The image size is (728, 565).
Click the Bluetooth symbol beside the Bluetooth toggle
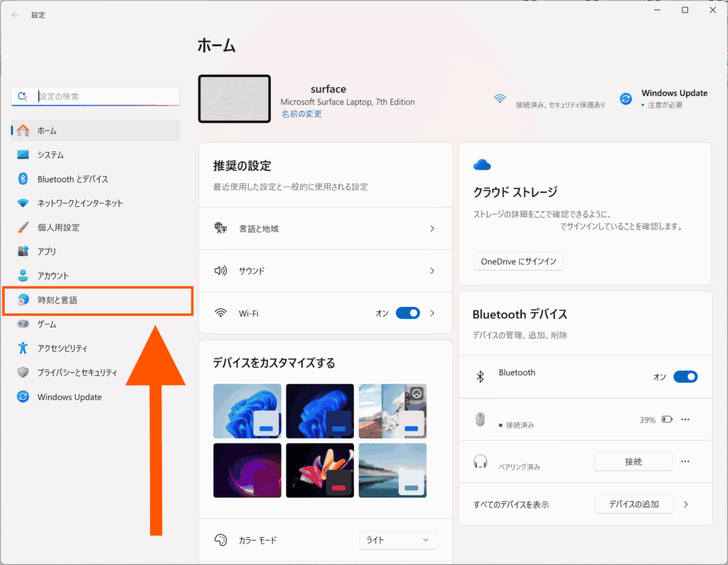pyautogui.click(x=480, y=377)
